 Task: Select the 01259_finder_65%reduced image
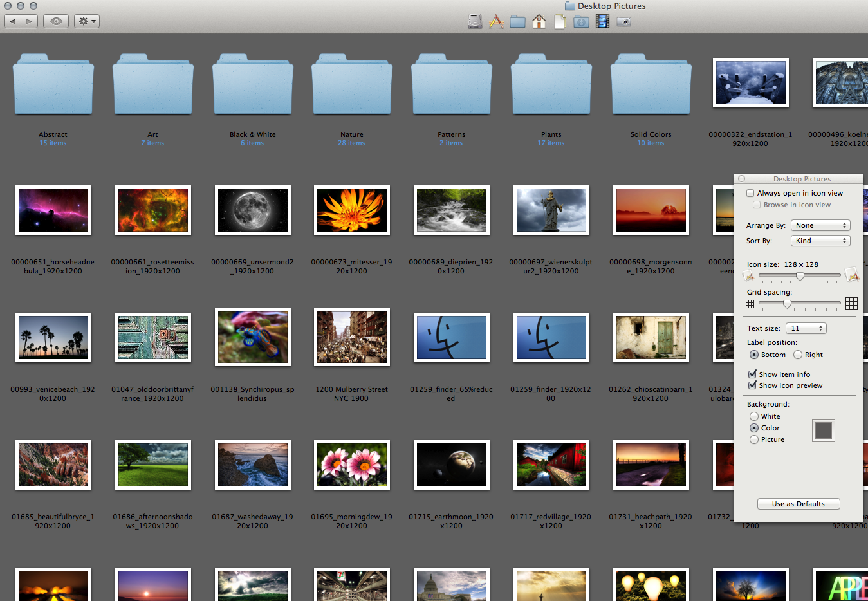click(452, 337)
